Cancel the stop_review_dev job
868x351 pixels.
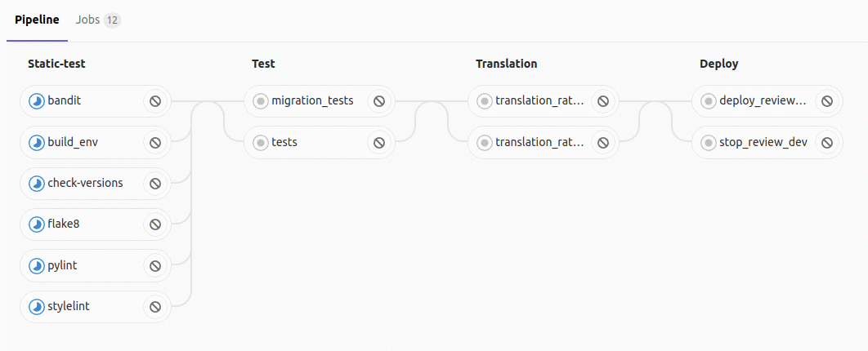(x=827, y=143)
